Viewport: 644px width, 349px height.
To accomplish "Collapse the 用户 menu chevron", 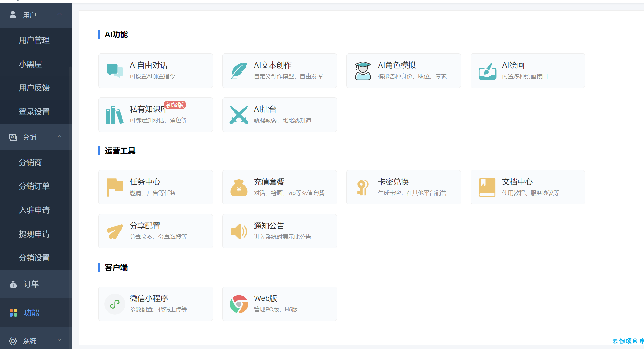I will coord(59,14).
